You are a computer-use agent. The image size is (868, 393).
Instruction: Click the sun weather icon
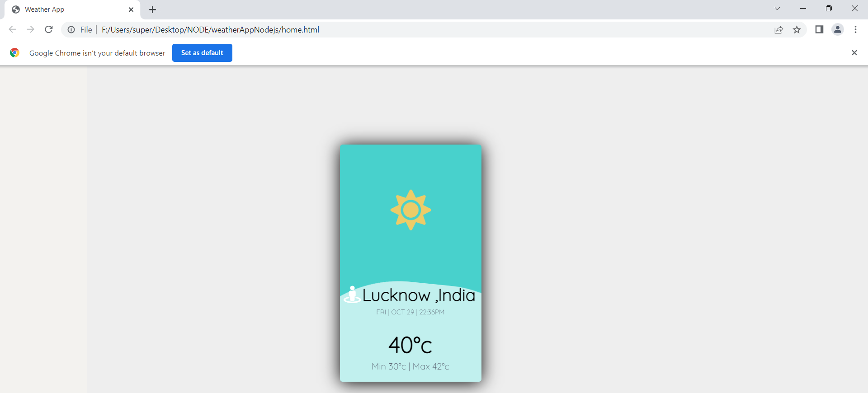[410, 210]
